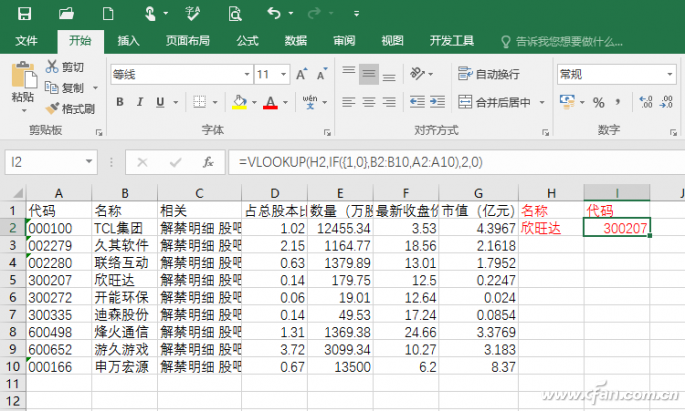Click the text orientation icon

click(x=417, y=74)
